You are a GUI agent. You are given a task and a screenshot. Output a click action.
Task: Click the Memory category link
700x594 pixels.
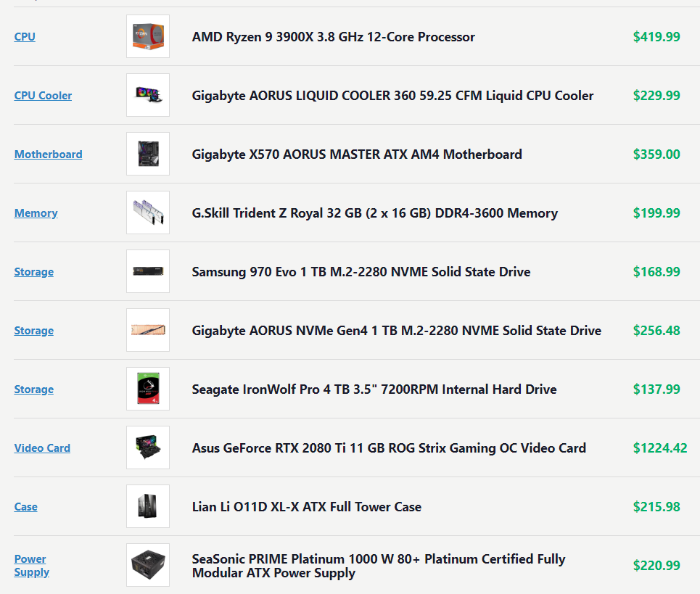[36, 213]
